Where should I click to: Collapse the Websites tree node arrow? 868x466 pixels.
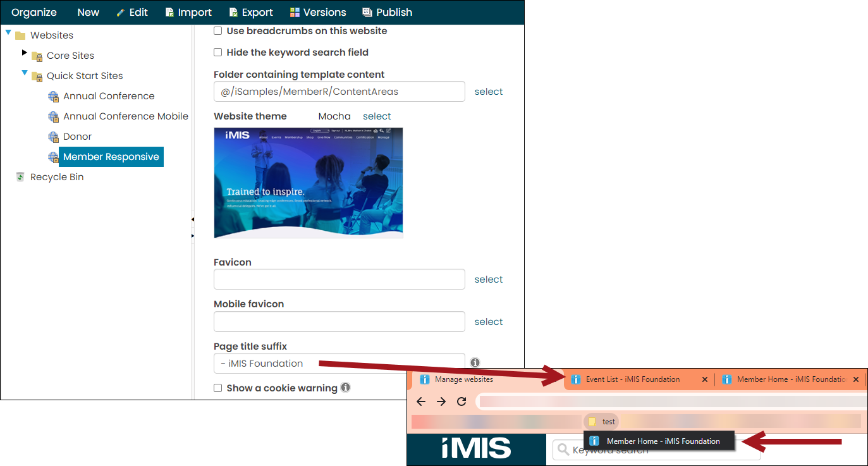(8, 32)
